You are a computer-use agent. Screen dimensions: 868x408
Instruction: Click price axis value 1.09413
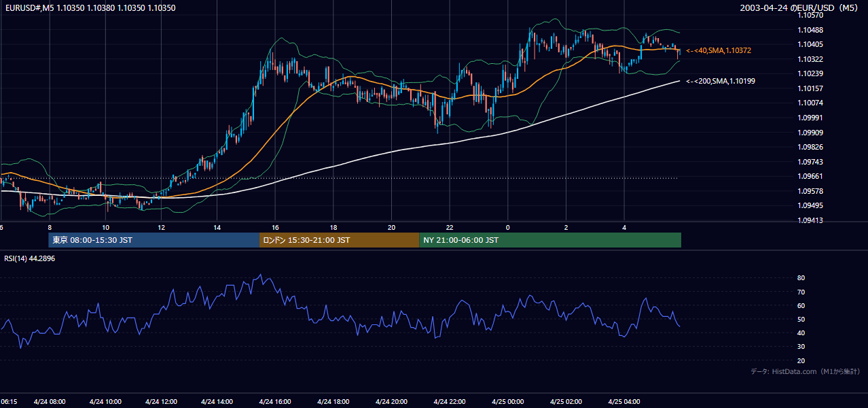[x=810, y=220]
